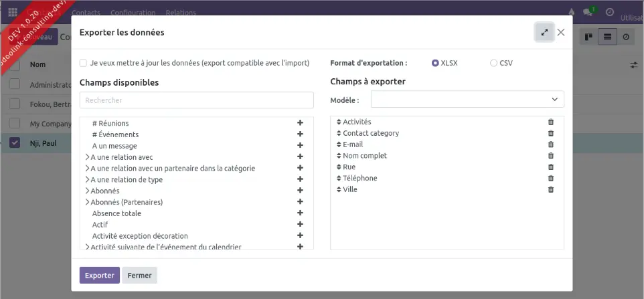Choose CSV export format
Screen dimensions: 644x299
click(x=493, y=63)
